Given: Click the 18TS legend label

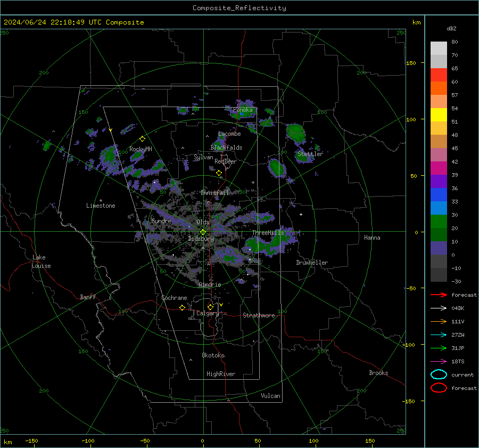Looking at the screenshot, I should pyautogui.click(x=458, y=362).
